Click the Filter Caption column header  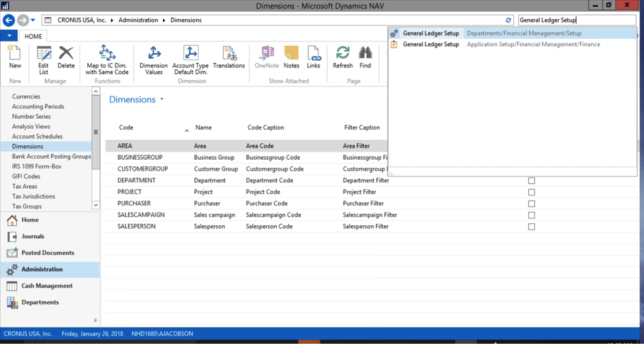[x=362, y=127]
